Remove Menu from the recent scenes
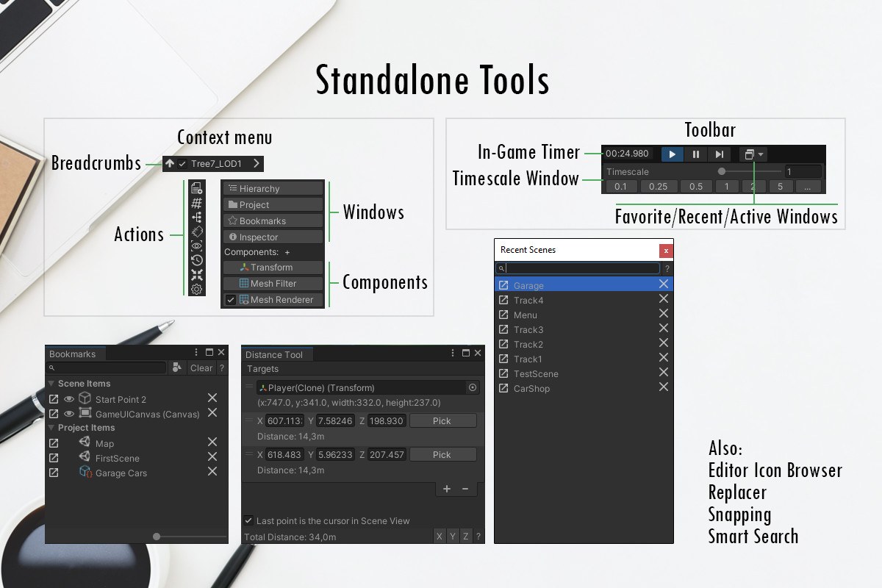Viewport: 882px width, 588px height. tap(664, 314)
